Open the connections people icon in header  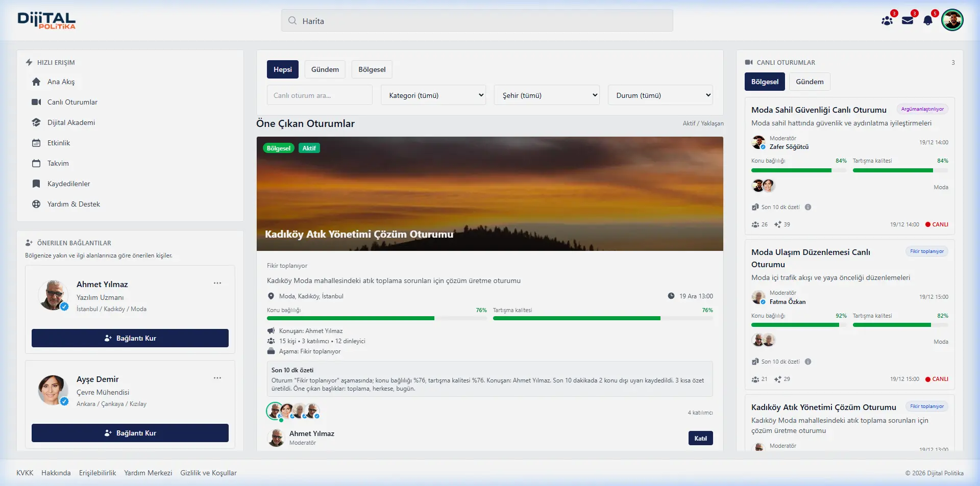tap(887, 21)
